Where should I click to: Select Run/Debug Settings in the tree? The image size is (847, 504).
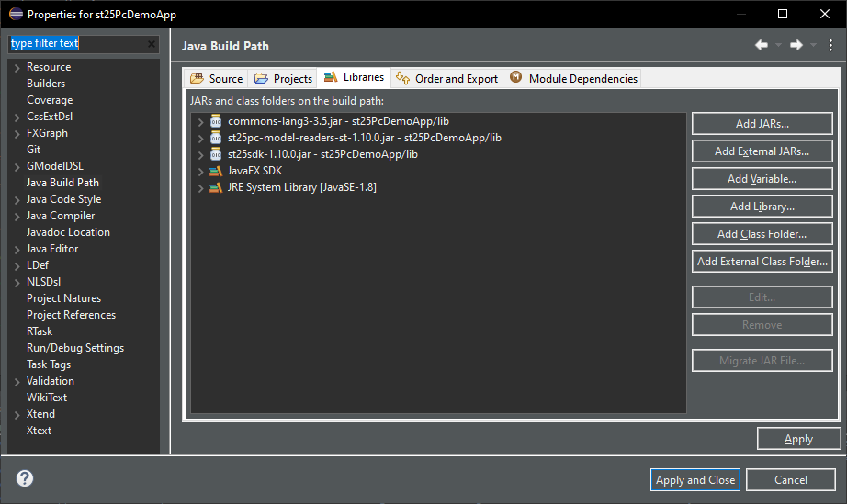[x=75, y=348]
